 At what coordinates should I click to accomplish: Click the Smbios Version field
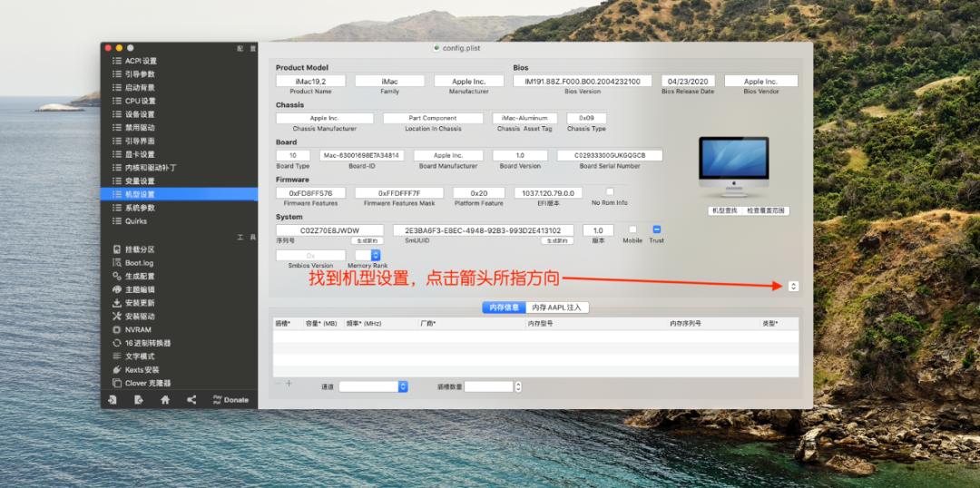tap(310, 256)
